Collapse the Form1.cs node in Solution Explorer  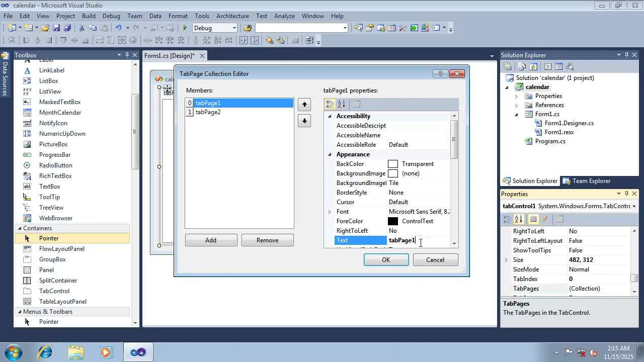(516, 114)
